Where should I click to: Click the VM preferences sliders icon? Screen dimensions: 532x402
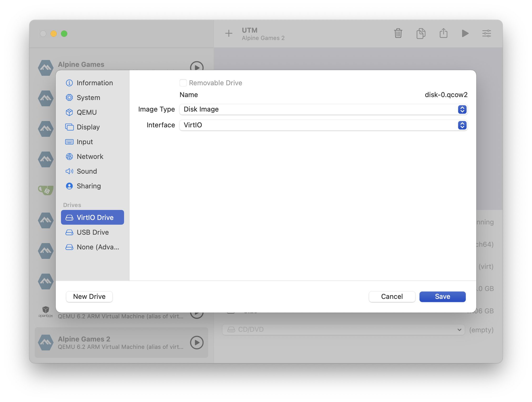pyautogui.click(x=487, y=33)
